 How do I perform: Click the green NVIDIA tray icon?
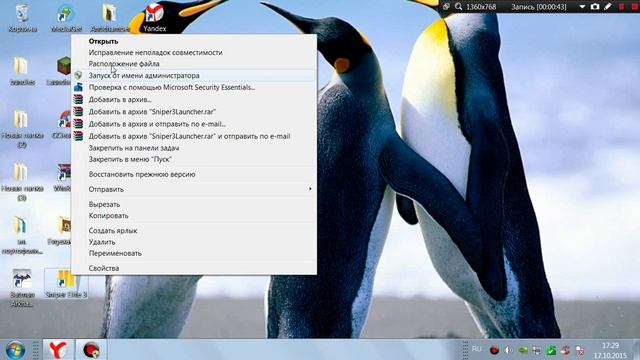click(523, 350)
